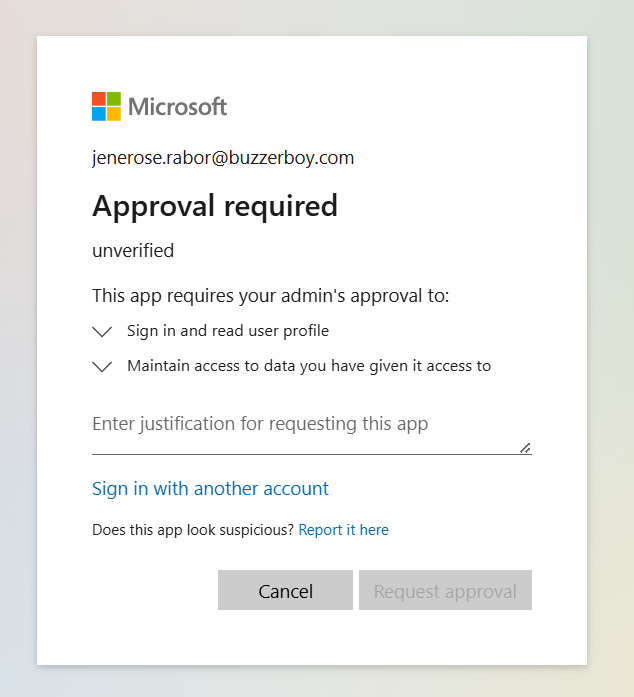Click 'Does this app look suspicious?' text
The image size is (634, 697).
[x=193, y=530]
